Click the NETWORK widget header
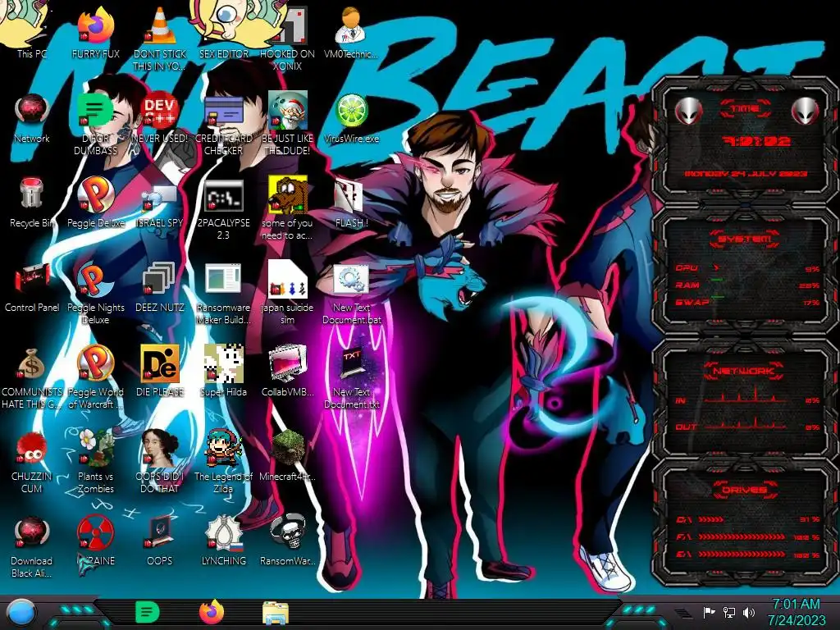The image size is (840, 630). pyautogui.click(x=745, y=370)
